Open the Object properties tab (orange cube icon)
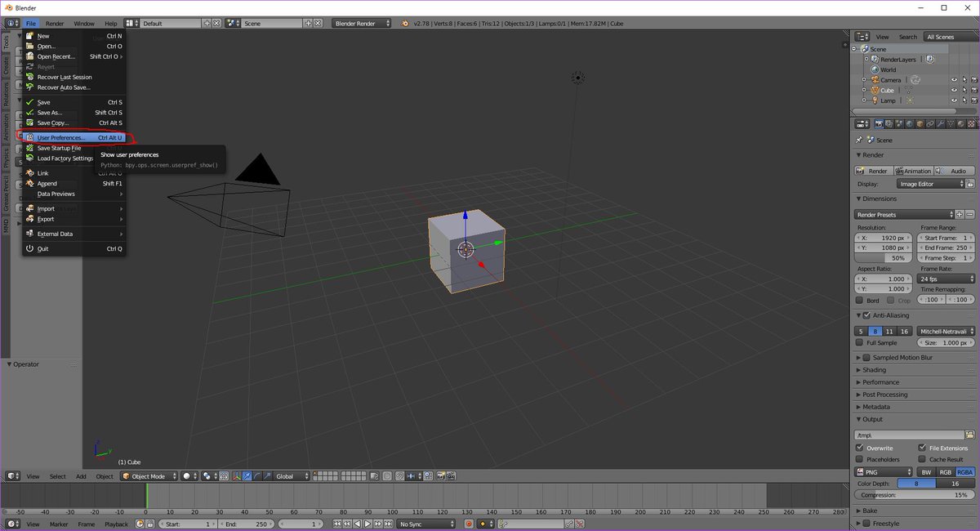The width and height of the screenshot is (980, 531). [x=920, y=124]
